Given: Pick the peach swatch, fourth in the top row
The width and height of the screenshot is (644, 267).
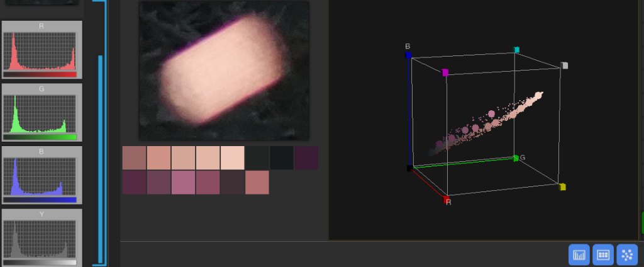Looking at the screenshot, I should pos(208,157).
